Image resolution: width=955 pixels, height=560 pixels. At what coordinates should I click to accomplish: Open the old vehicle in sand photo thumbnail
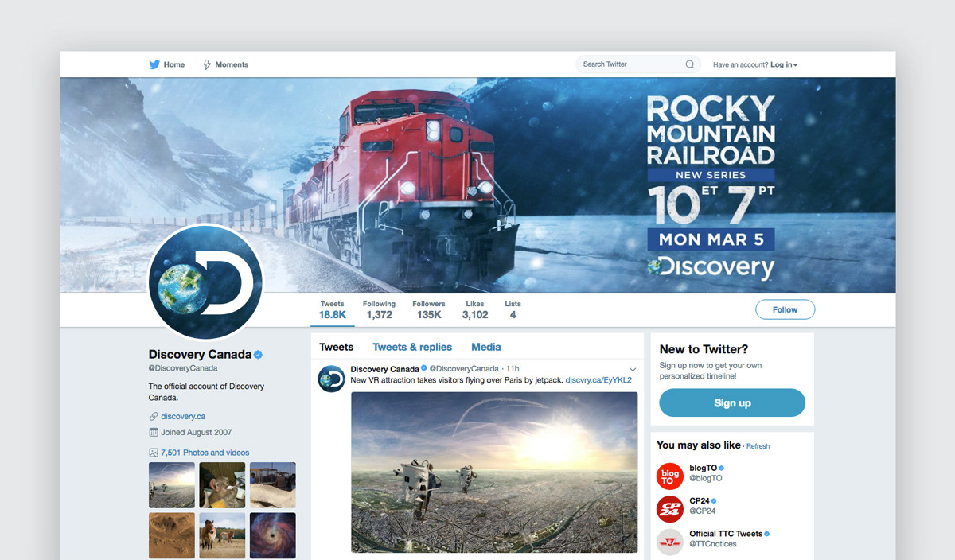pos(273,485)
